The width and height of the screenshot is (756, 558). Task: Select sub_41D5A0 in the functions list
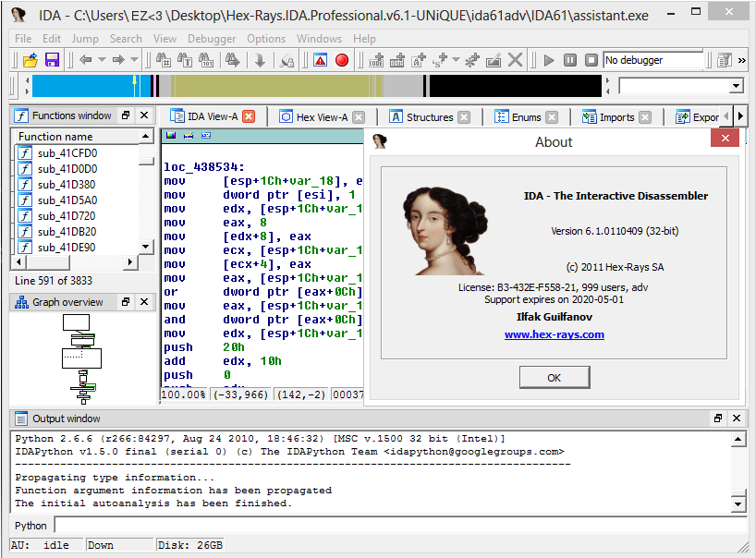67,200
